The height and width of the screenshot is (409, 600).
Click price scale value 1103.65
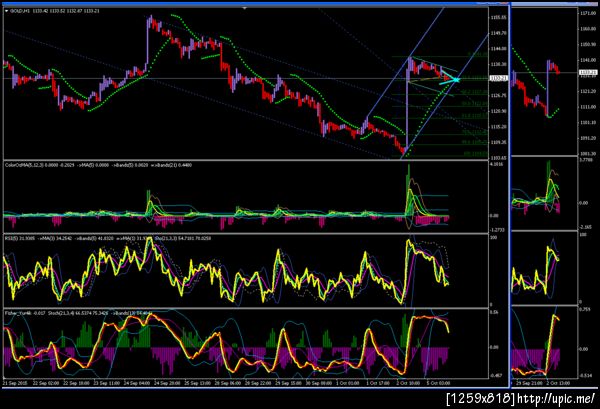(x=498, y=158)
